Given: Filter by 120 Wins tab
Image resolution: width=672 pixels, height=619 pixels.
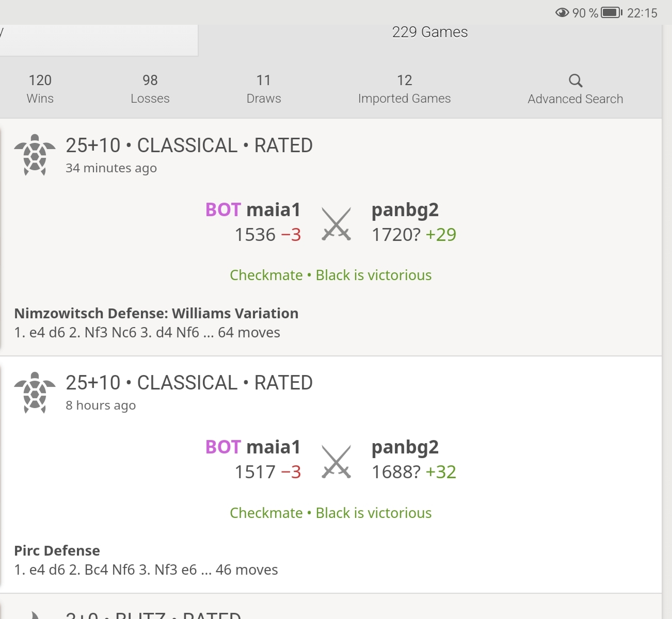Looking at the screenshot, I should pyautogui.click(x=40, y=89).
